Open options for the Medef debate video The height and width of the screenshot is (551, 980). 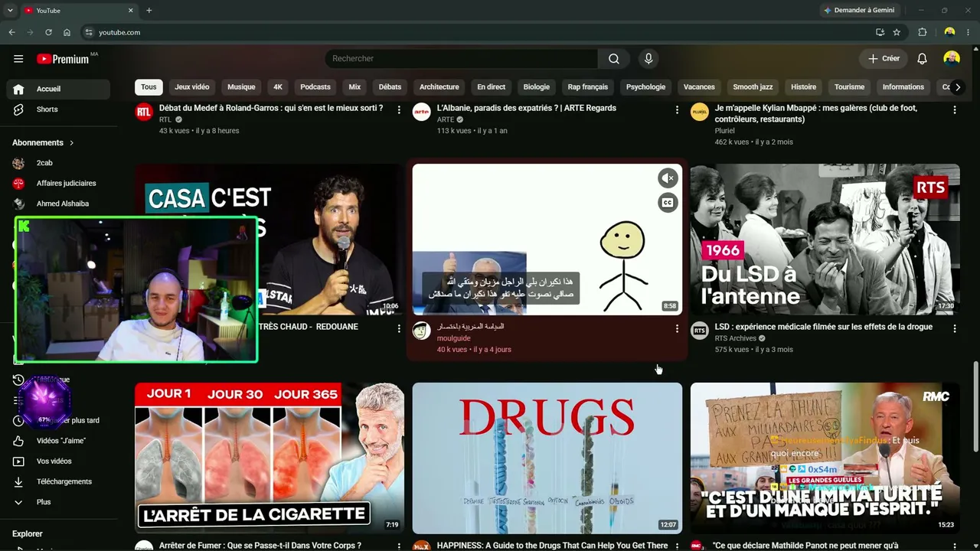[x=399, y=110]
